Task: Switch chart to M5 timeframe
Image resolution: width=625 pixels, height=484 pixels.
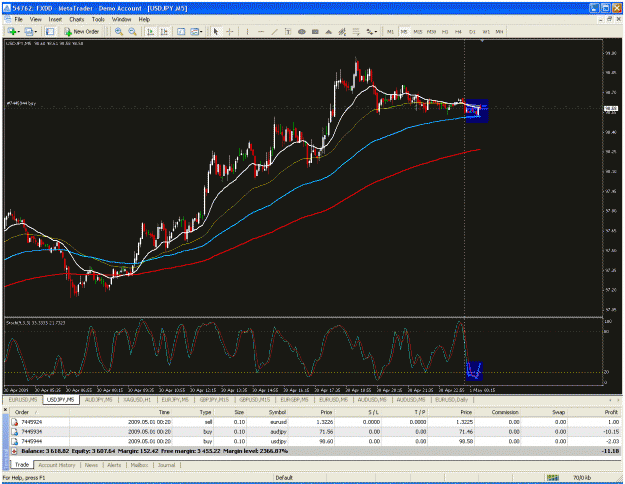Action: click(x=404, y=31)
